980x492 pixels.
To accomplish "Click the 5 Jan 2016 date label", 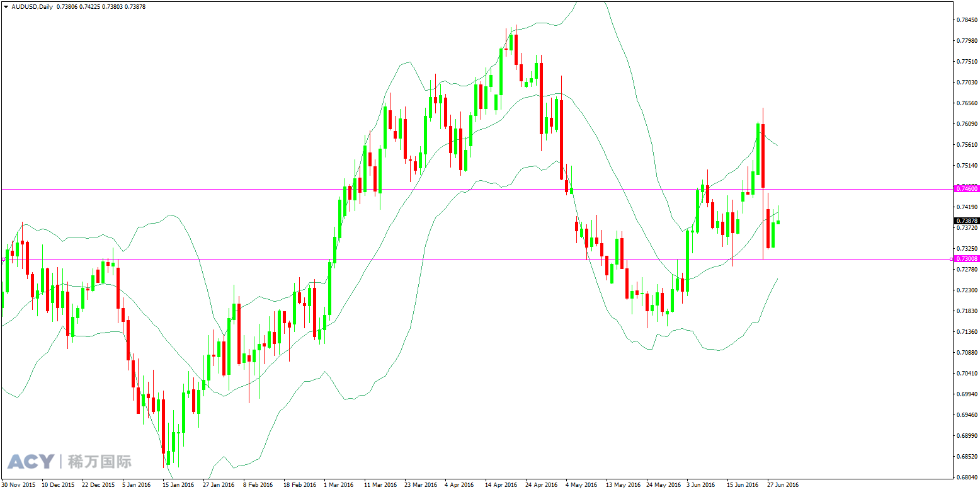I will pyautogui.click(x=137, y=486).
